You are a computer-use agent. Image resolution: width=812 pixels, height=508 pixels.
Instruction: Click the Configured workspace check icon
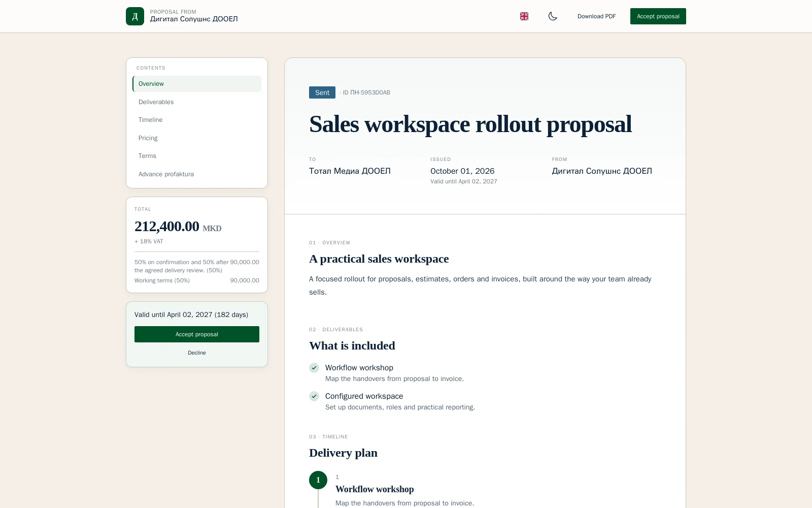314,396
